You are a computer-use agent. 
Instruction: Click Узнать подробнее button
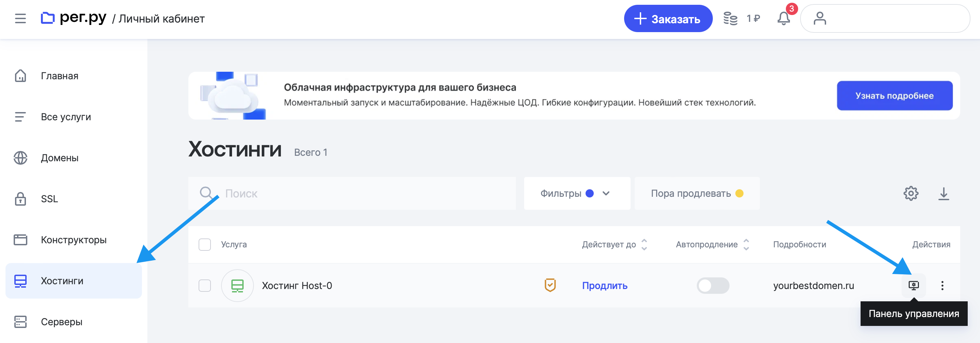894,96
